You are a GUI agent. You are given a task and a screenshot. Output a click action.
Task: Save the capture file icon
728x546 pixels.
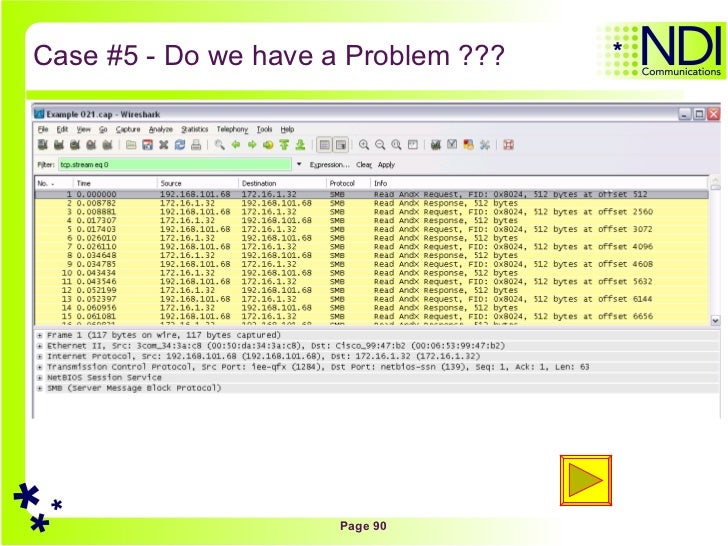[148, 145]
